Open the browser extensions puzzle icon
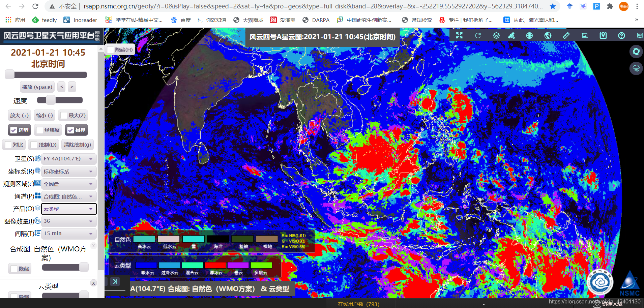644x308 pixels. 610,6
